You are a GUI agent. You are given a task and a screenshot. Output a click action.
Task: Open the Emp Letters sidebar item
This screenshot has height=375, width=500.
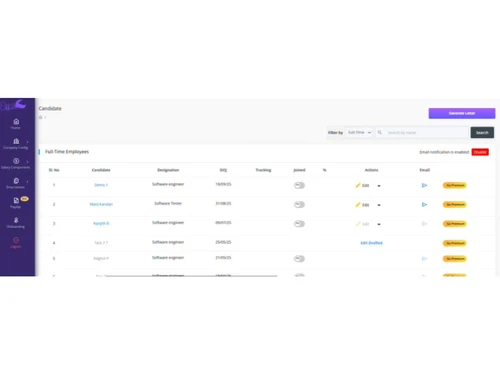[16, 183]
